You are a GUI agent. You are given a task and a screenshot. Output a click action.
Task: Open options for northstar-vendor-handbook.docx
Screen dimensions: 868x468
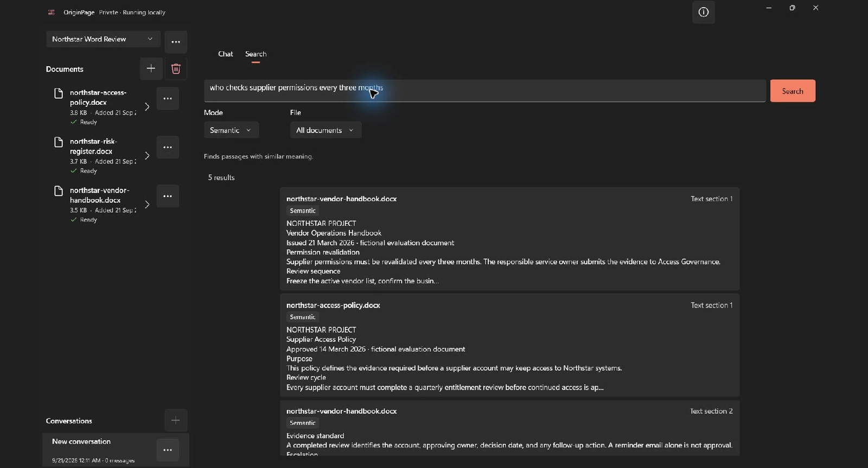(x=168, y=196)
